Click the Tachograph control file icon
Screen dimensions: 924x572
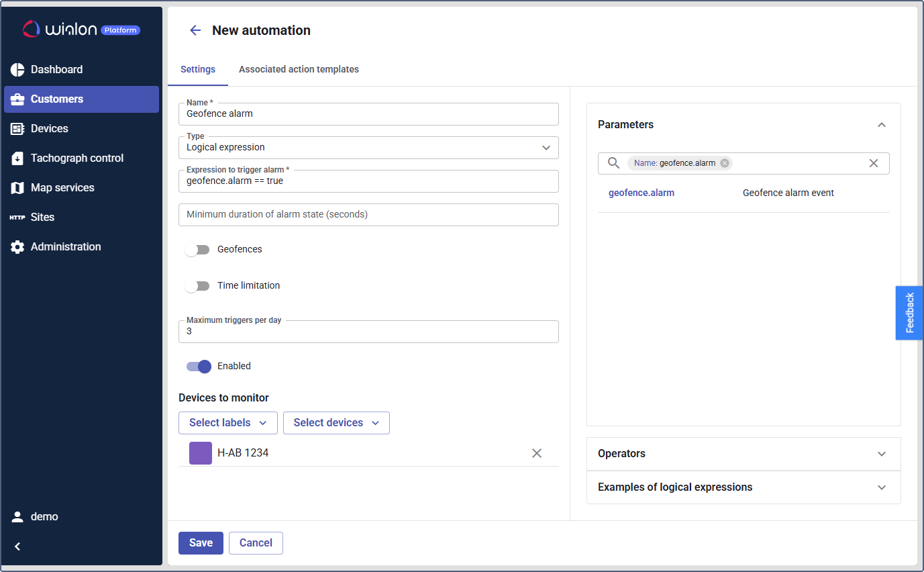[x=17, y=158]
